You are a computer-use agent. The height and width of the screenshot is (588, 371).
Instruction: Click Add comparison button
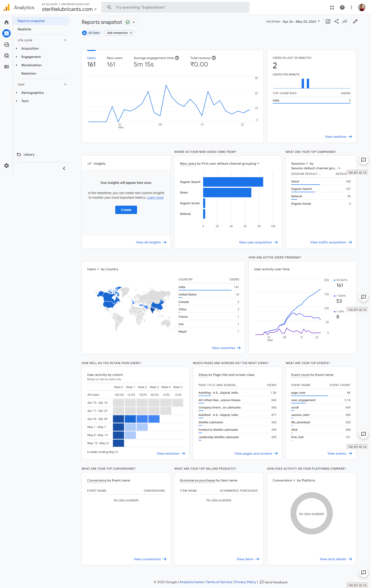click(119, 33)
